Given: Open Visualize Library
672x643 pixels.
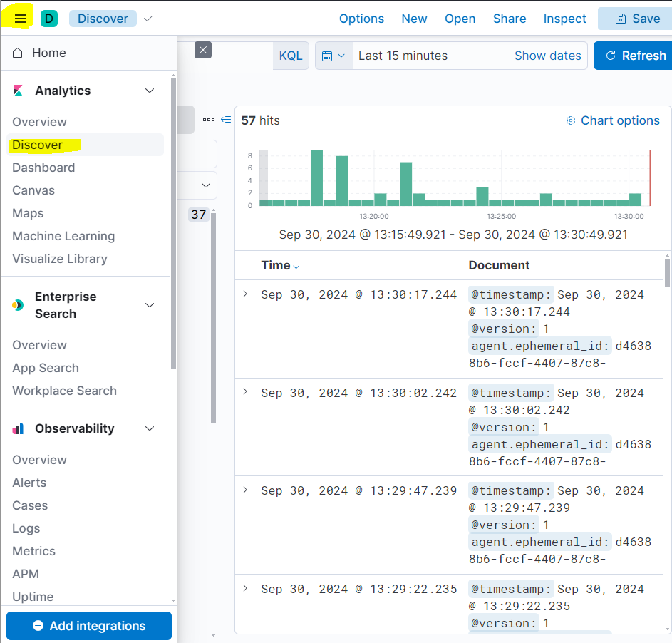Looking at the screenshot, I should (x=60, y=259).
